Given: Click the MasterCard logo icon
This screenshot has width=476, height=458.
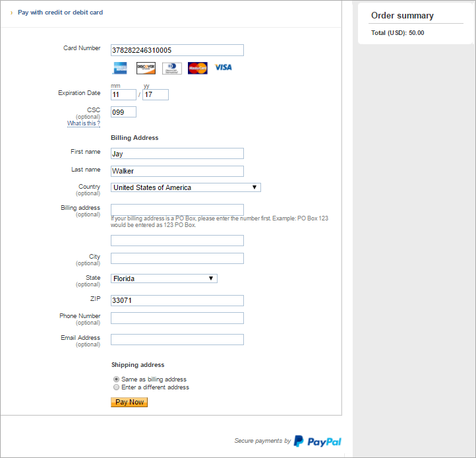Looking at the screenshot, I should click(x=198, y=68).
